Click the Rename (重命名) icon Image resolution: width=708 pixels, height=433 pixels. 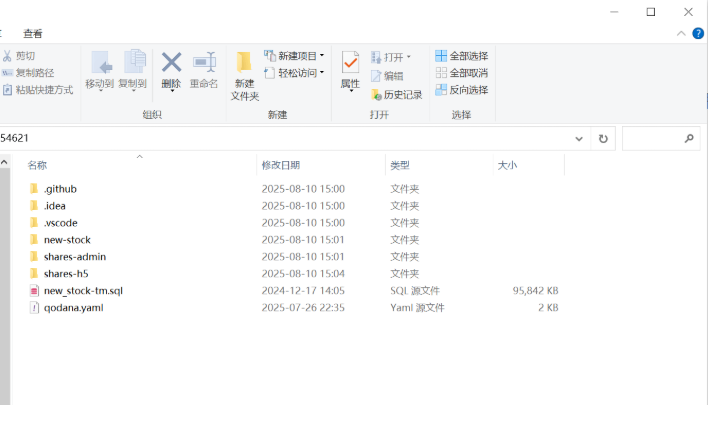coord(204,66)
